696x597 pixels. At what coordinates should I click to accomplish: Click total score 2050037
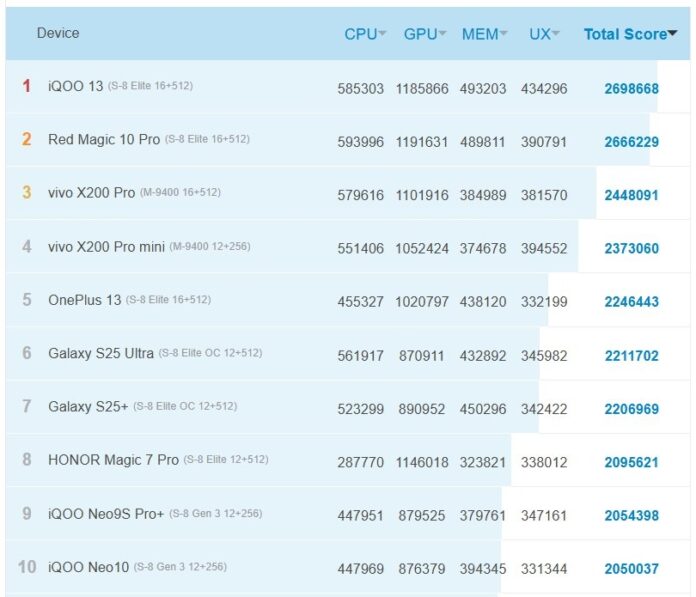click(x=632, y=569)
